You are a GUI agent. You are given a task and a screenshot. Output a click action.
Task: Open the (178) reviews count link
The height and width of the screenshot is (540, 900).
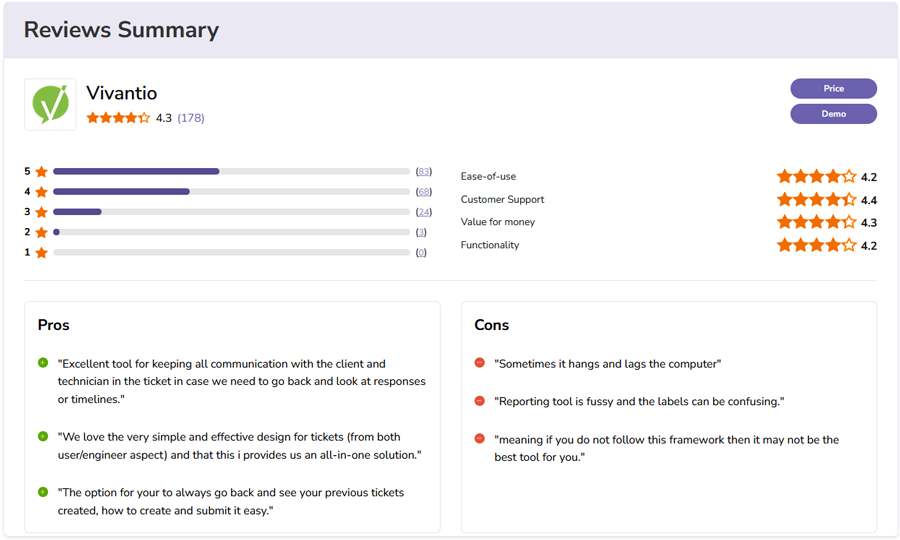(x=191, y=118)
